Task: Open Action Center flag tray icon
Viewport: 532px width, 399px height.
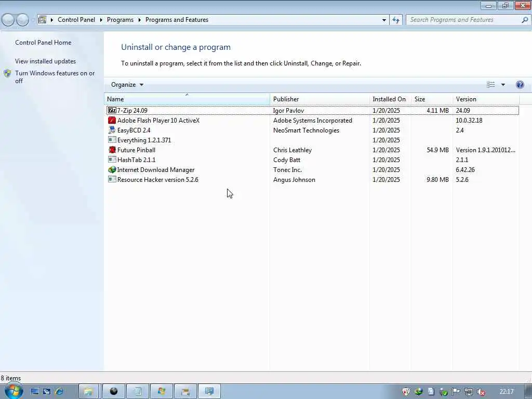Action: [x=456, y=392]
